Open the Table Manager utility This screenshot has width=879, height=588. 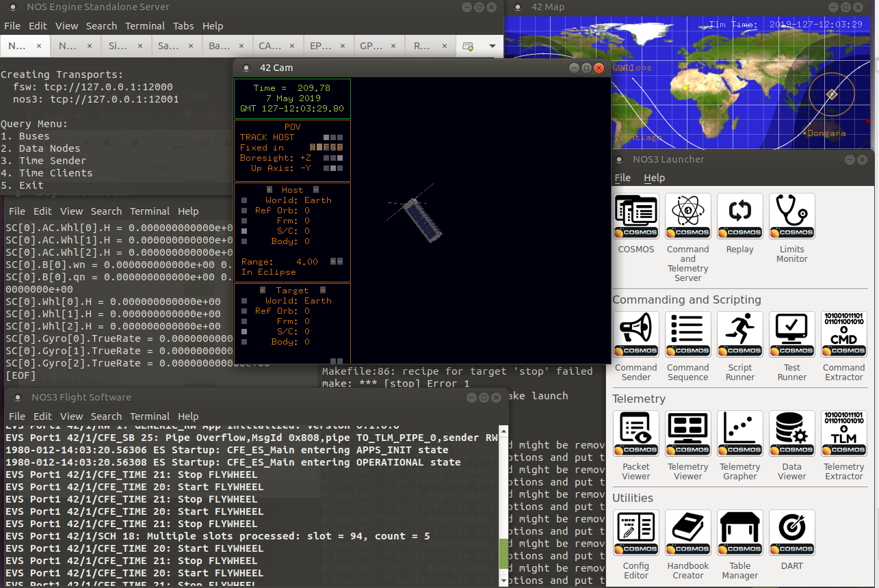(740, 533)
